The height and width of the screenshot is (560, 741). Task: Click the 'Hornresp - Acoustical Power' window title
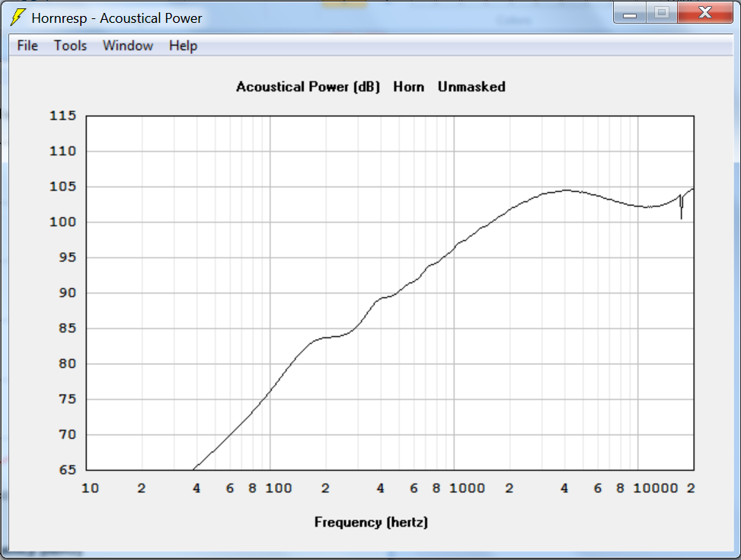coord(117,18)
